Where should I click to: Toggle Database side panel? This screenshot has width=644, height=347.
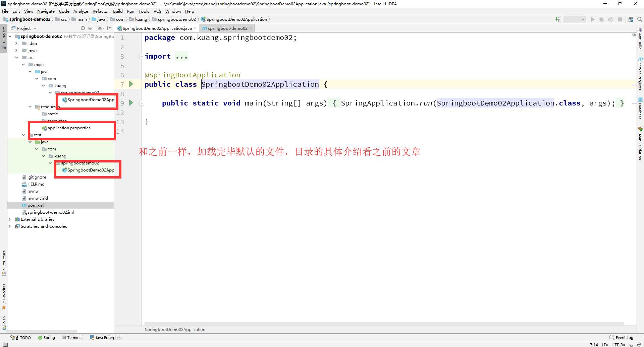point(640,109)
